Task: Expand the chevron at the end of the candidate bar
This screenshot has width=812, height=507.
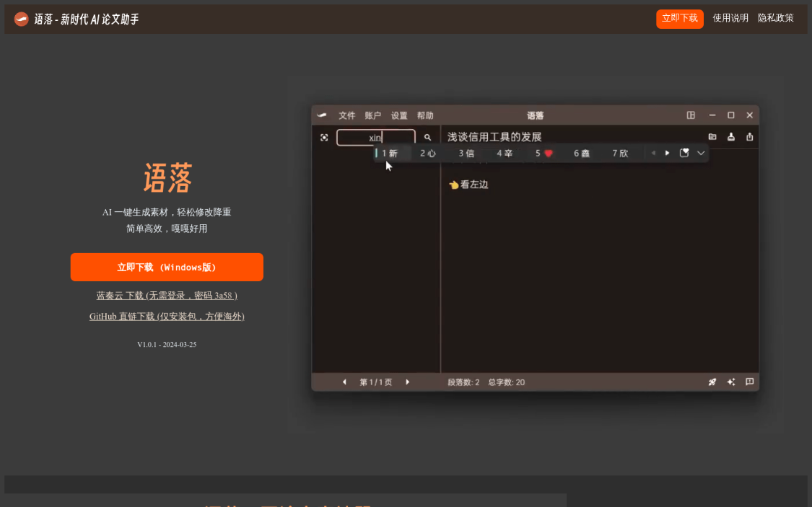Action: tap(700, 153)
